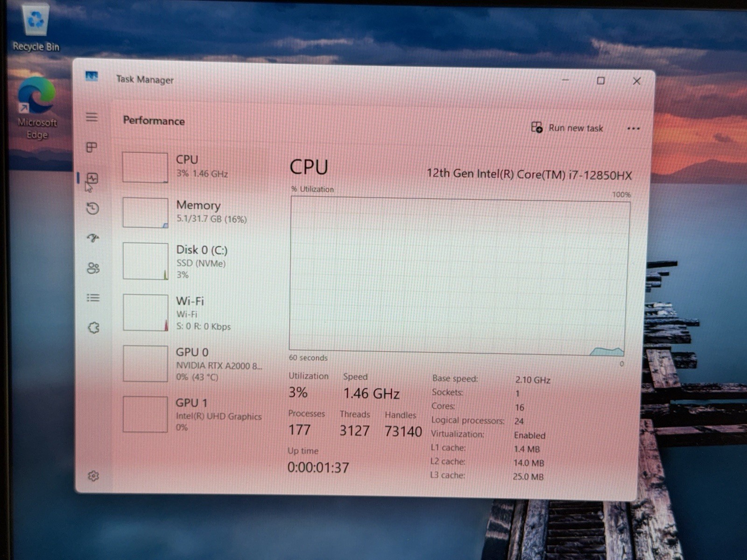Click the CPU utilization graph

[x=458, y=276]
